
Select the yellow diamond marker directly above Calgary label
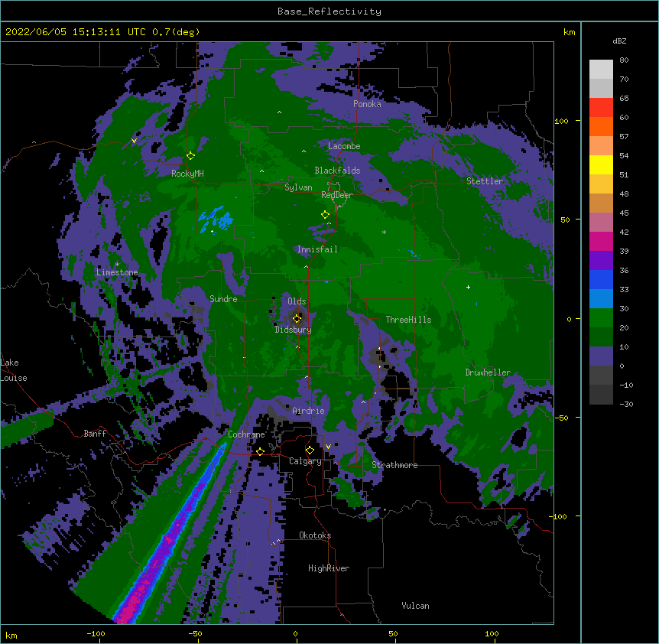pyautogui.click(x=310, y=450)
